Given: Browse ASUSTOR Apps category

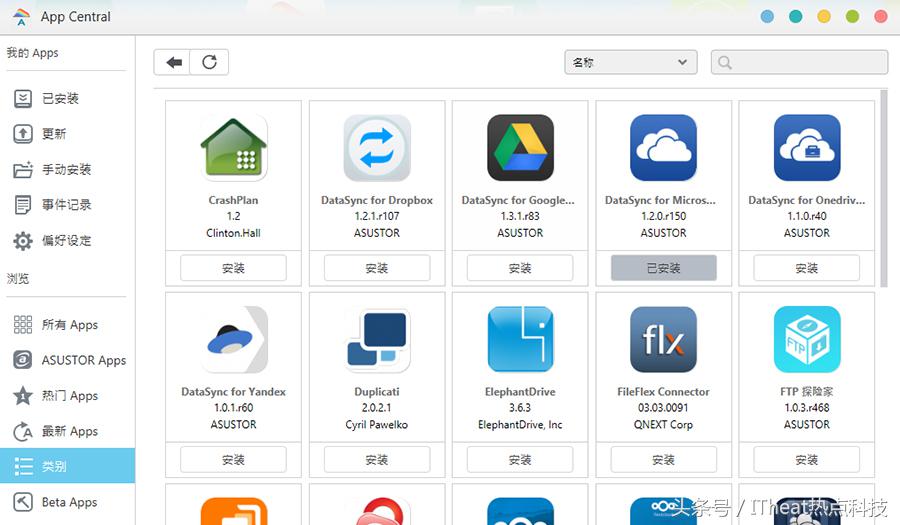Looking at the screenshot, I should [68, 360].
